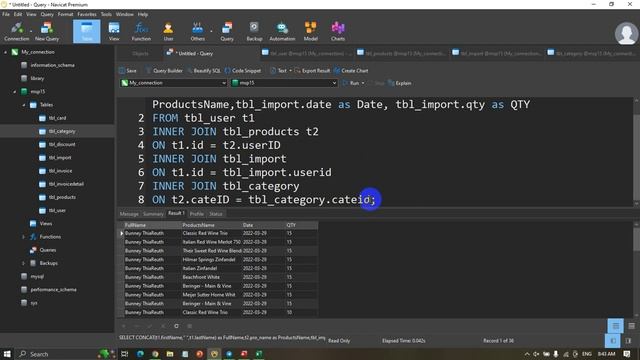Switch to the tbl_products tab
The width and height of the screenshot is (640, 360).
[x=401, y=53]
